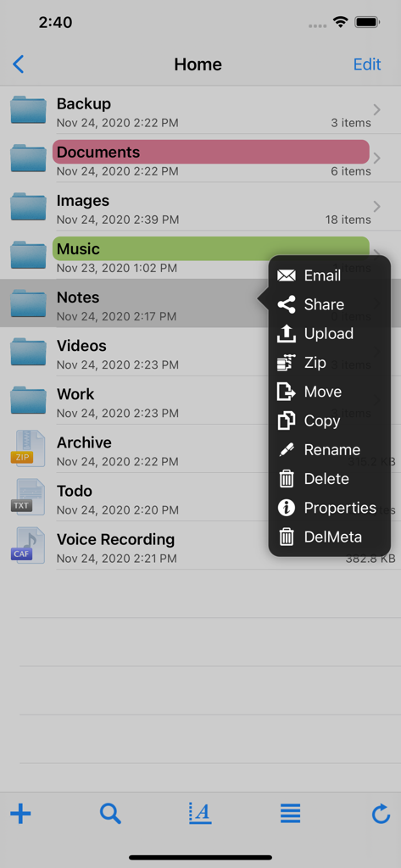
Task: Tap the Move document icon
Action: 287,392
